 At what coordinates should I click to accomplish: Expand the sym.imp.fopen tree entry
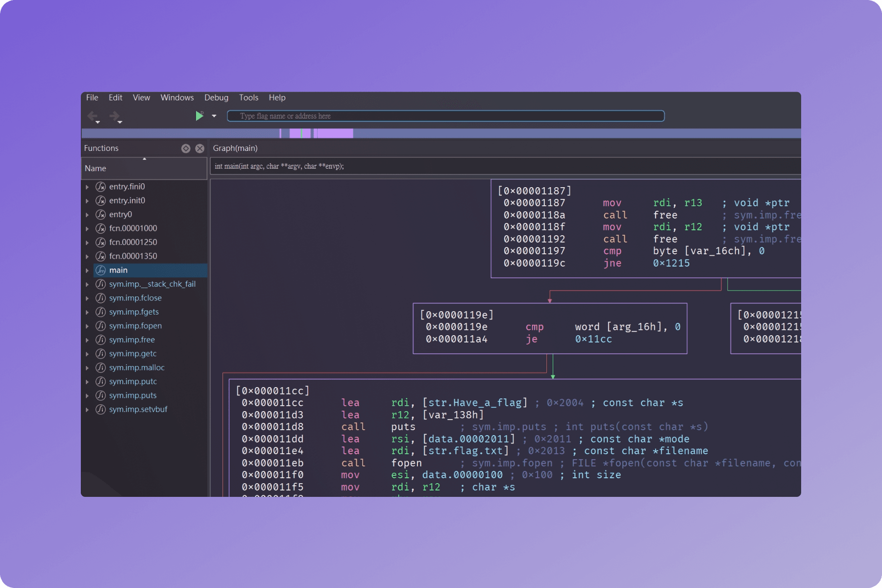pyautogui.click(x=87, y=326)
